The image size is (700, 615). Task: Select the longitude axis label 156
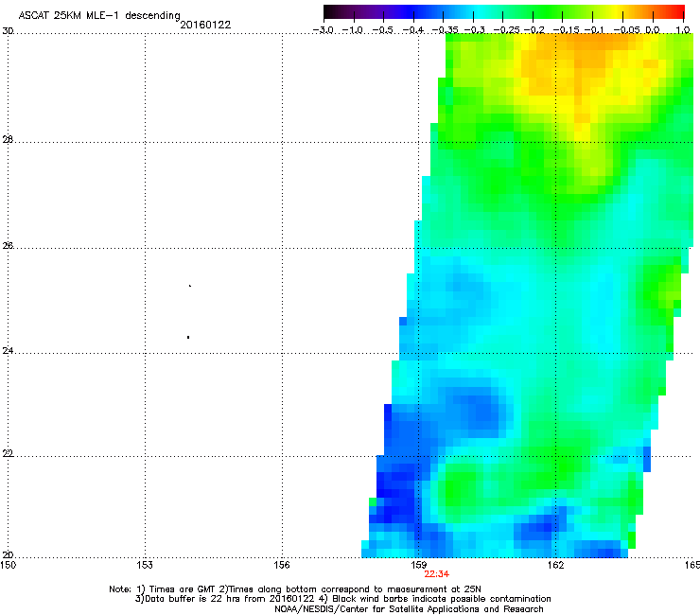tap(282, 566)
